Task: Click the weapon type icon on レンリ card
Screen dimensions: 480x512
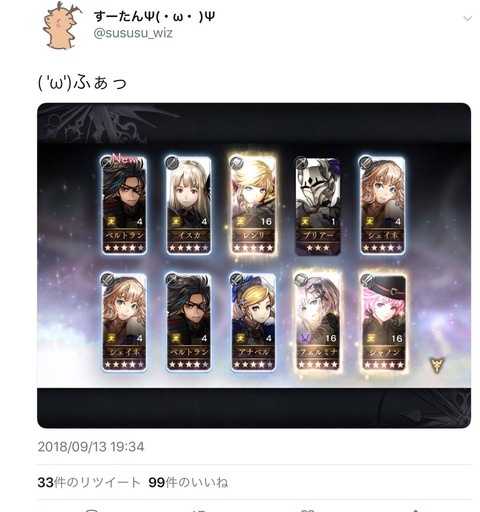Action: click(237, 163)
